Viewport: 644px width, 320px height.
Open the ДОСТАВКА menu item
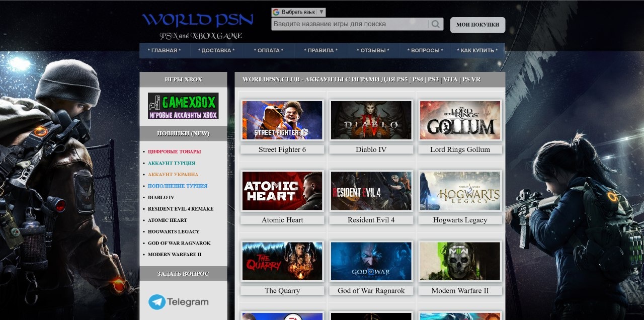coord(216,51)
